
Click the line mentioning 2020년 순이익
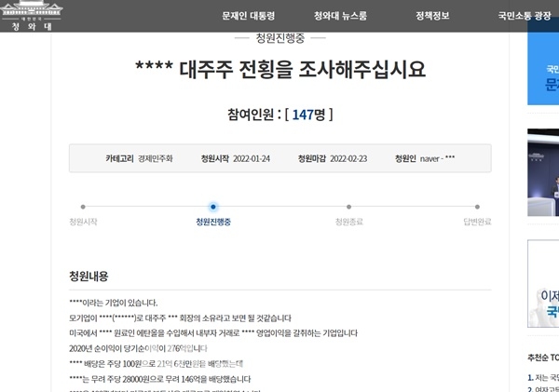click(x=138, y=348)
